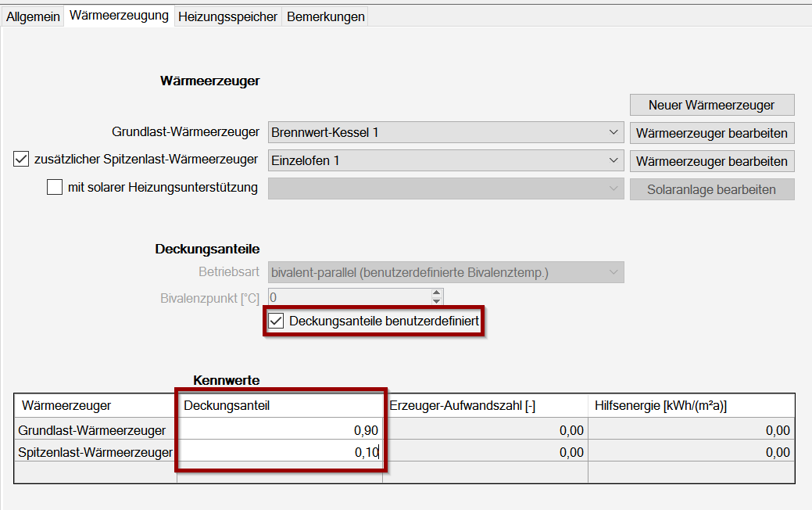
Task: Switch to the Allgemein tab
Action: point(33,16)
